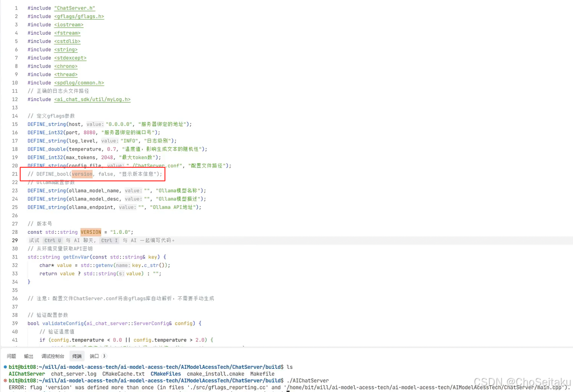
Task: Open the <chrono> header link
Action: coord(66,66)
